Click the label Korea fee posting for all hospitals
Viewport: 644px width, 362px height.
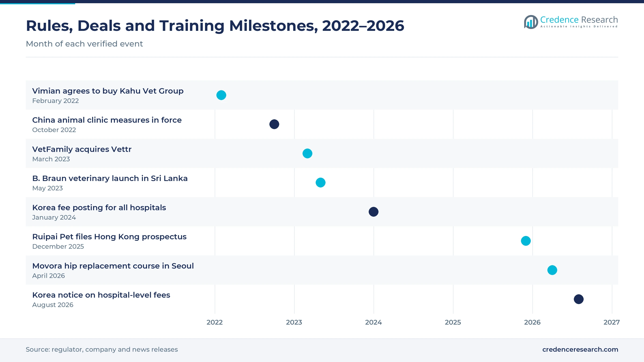(99, 208)
